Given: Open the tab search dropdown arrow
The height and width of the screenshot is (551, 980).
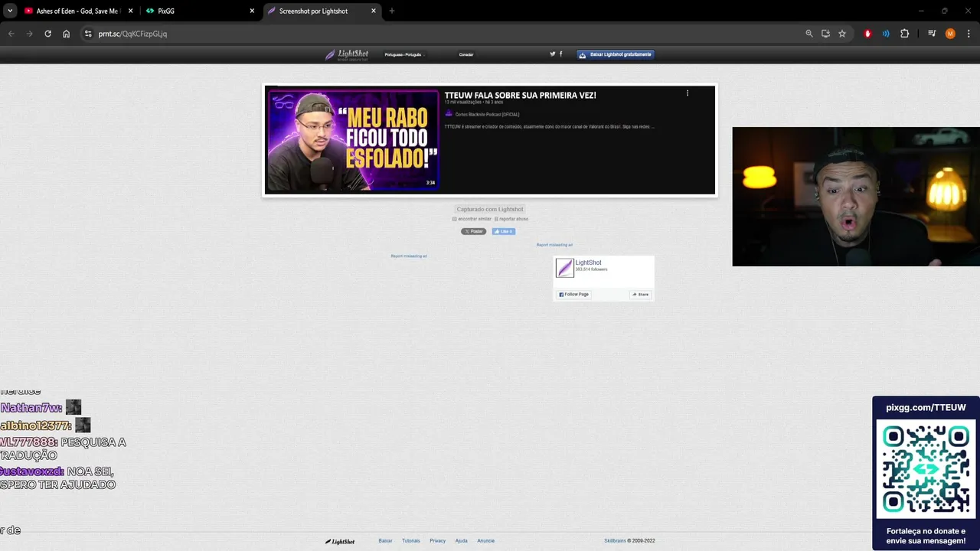Looking at the screenshot, I should pyautogui.click(x=10, y=11).
